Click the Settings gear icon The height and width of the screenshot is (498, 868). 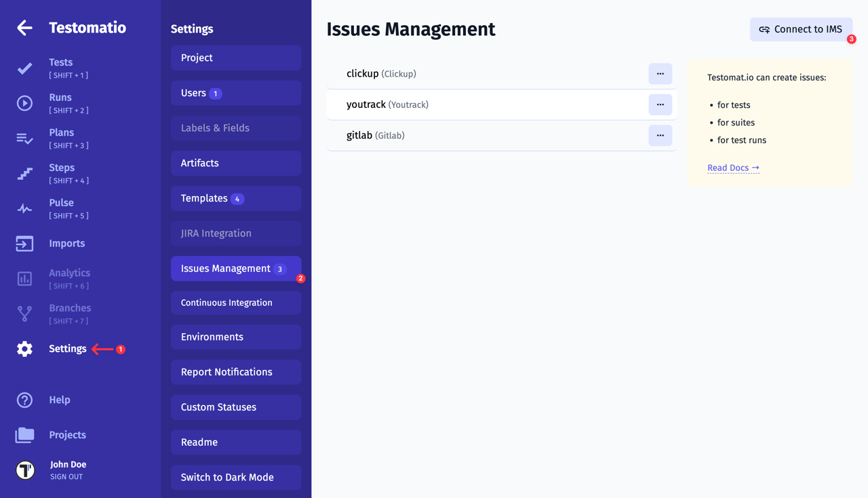[24, 349]
